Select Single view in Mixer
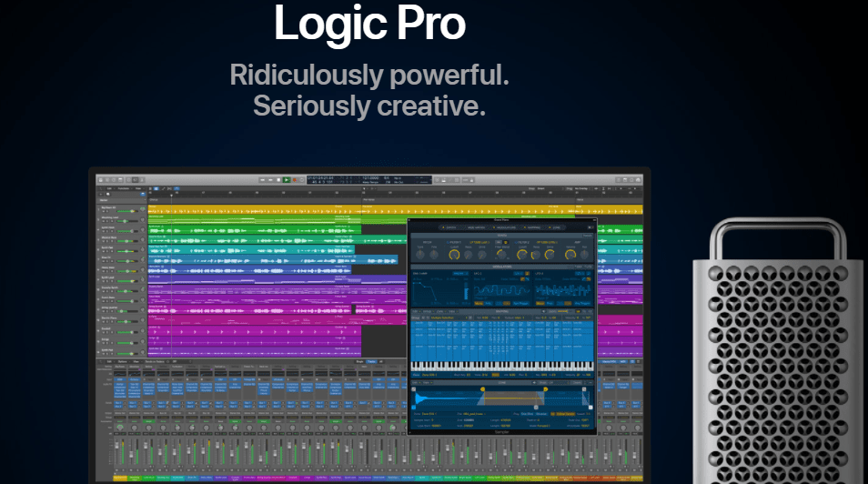Screen dimensions: 868x484 click(x=359, y=361)
